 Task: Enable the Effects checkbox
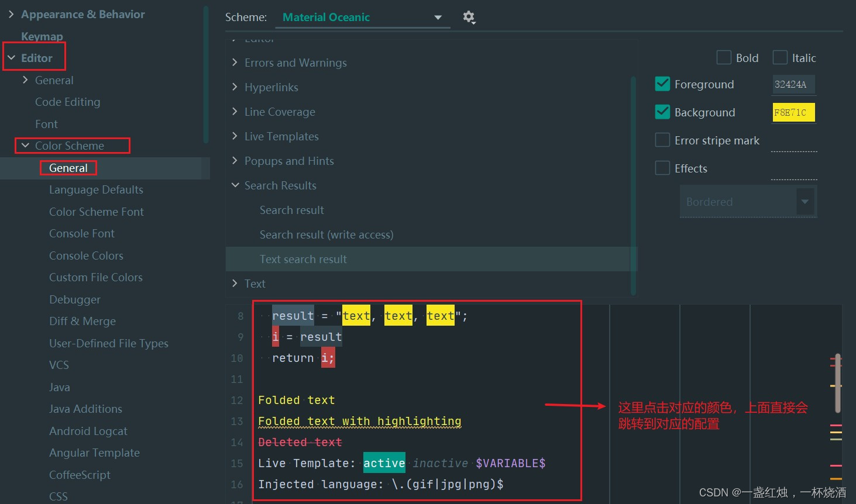coord(662,168)
